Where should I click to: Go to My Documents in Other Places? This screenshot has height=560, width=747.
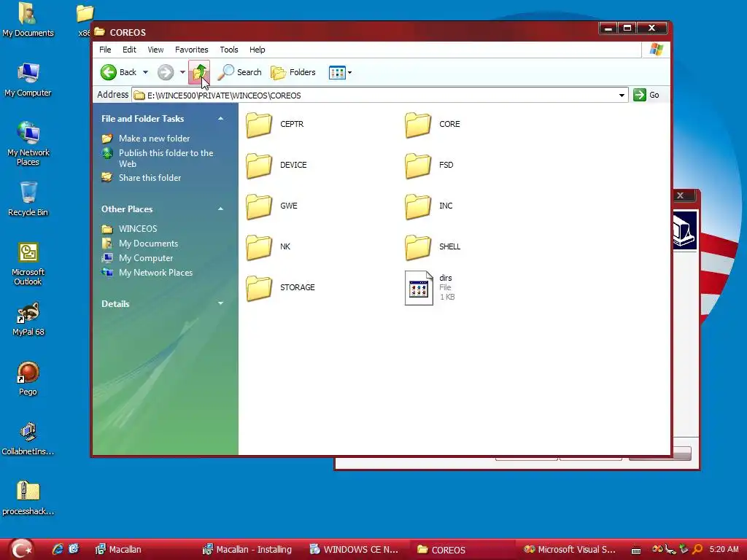[x=148, y=244]
